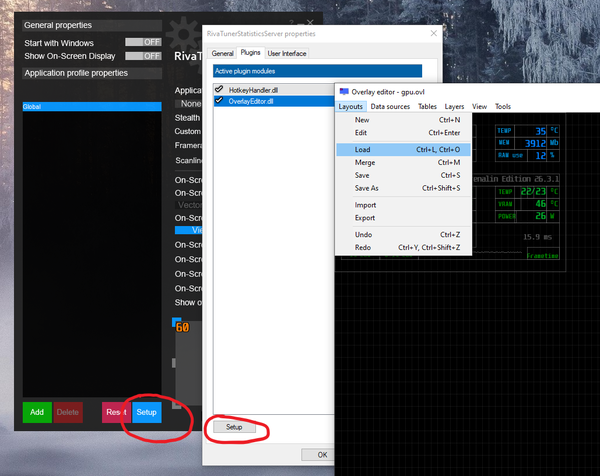Open the Data sources menu
Viewport: 600px width, 476px height.
[390, 106]
